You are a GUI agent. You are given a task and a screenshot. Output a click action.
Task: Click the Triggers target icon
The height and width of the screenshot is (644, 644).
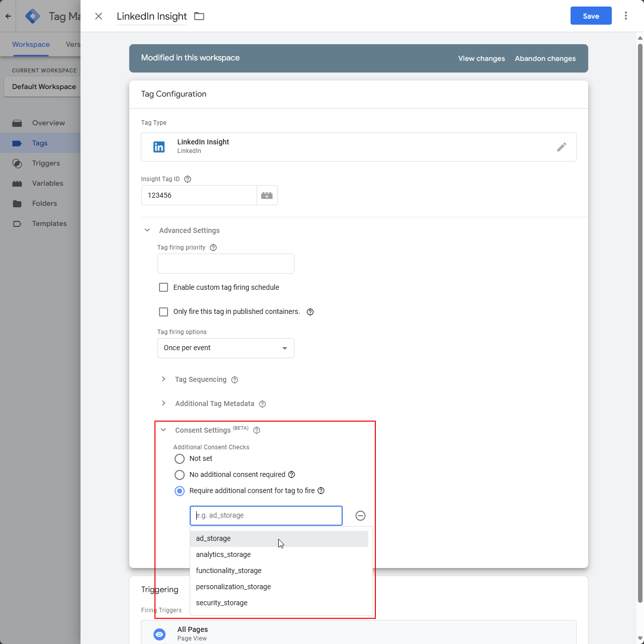pos(17,164)
